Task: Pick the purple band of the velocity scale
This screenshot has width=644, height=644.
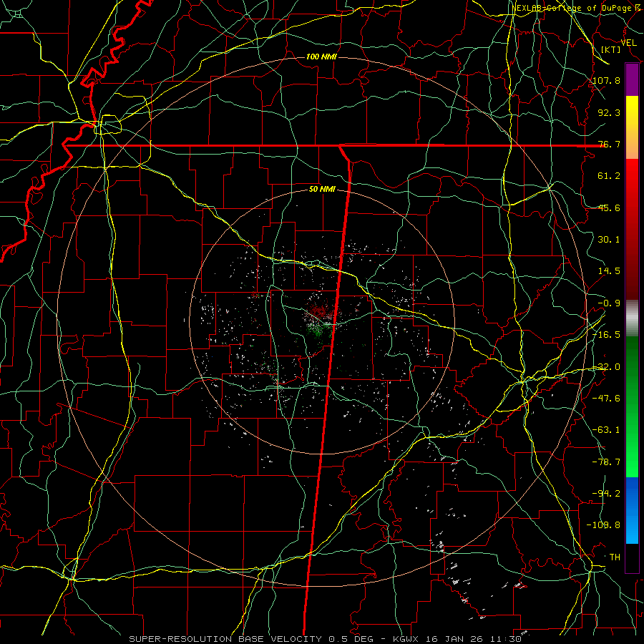Action: click(632, 80)
